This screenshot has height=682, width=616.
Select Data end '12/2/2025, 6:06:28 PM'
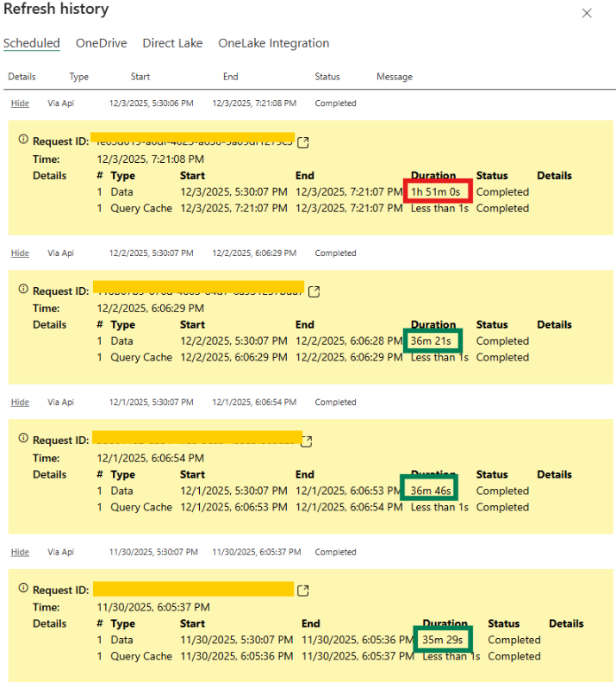click(349, 341)
